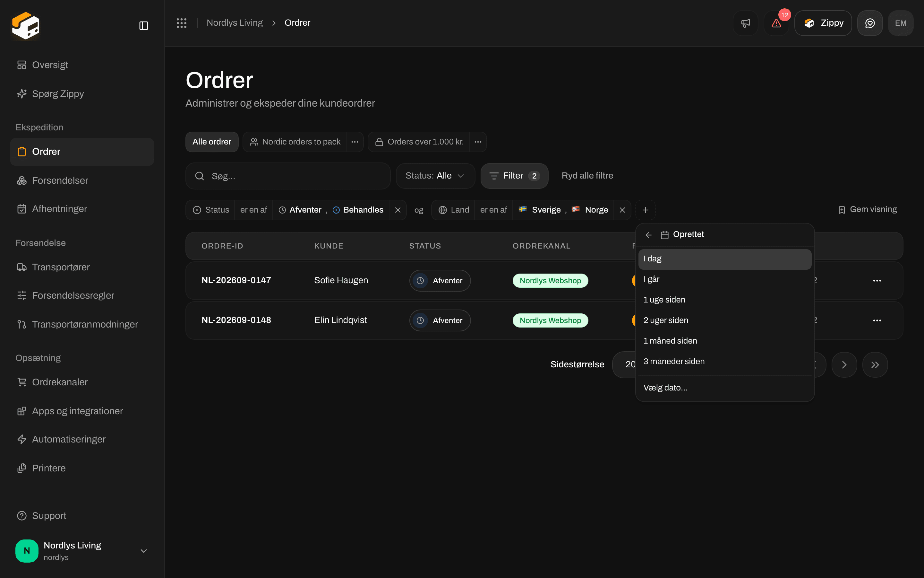Choose '3 måneder siden' option

[725, 361]
